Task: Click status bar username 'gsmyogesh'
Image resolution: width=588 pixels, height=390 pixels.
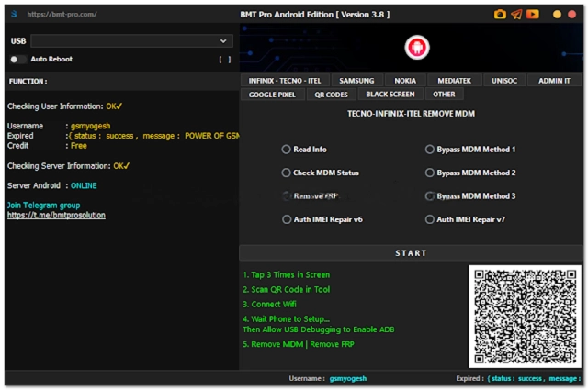Action: [x=348, y=379]
